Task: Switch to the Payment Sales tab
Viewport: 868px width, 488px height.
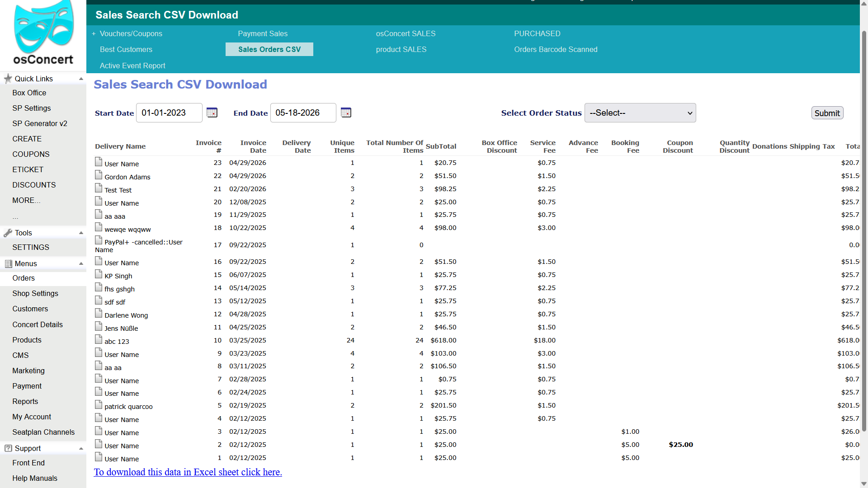Action: 263,33
